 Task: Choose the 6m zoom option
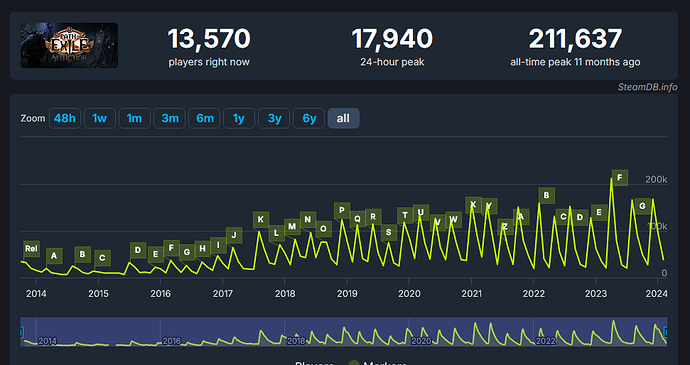tap(204, 118)
